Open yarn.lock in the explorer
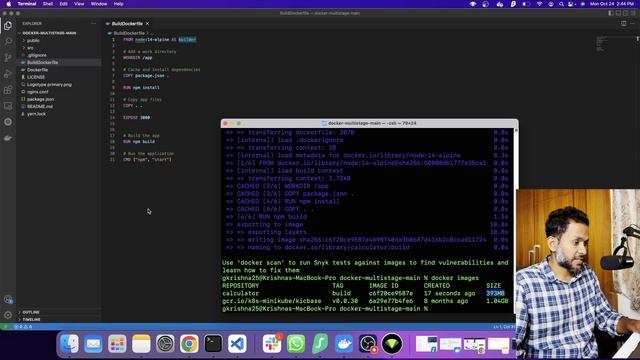This screenshot has width=640, height=360. point(36,114)
